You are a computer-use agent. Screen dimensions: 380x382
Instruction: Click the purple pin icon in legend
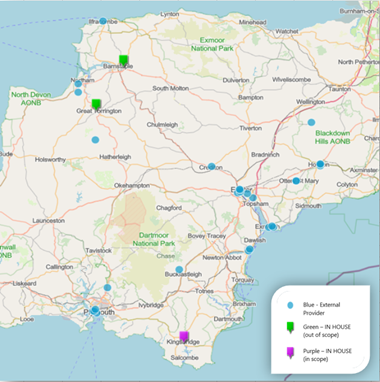tap(290, 353)
